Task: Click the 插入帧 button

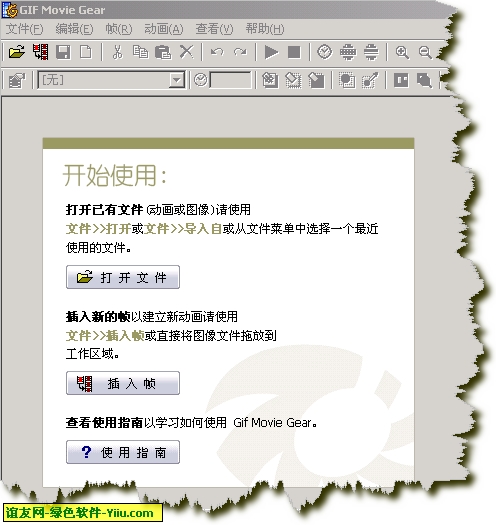Action: point(123,383)
